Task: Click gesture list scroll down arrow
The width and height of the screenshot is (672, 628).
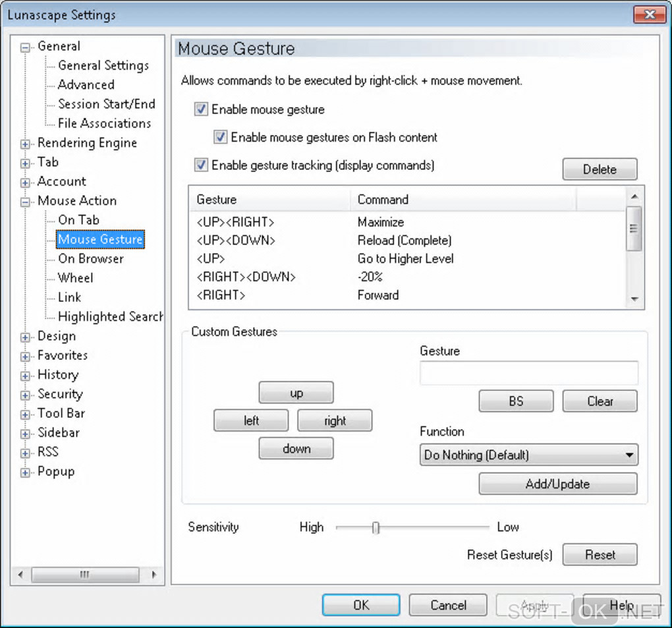Action: pyautogui.click(x=634, y=299)
